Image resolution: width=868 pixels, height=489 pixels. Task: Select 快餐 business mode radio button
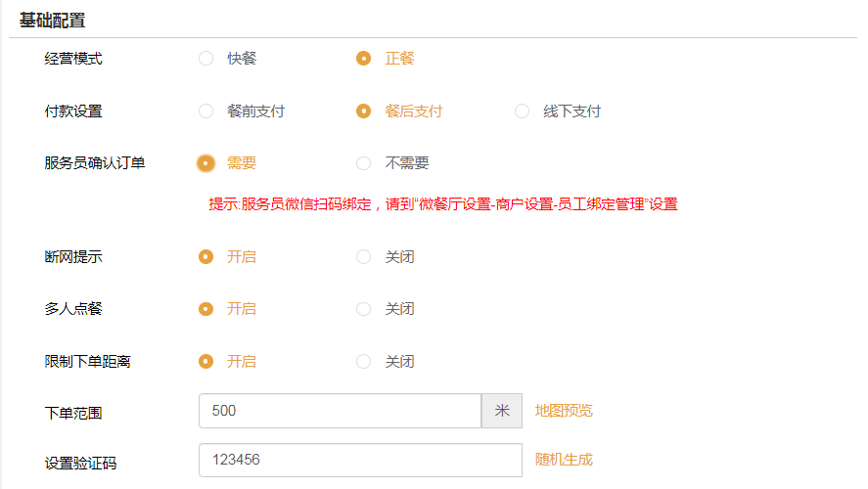[x=206, y=59]
